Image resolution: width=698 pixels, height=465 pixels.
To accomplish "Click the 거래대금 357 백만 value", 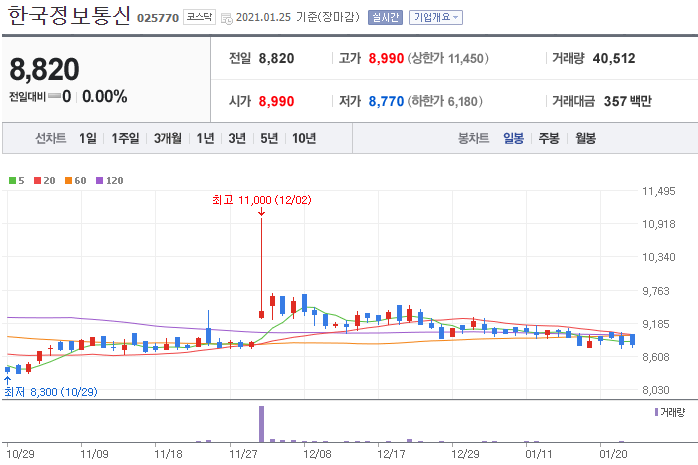I will (x=627, y=101).
